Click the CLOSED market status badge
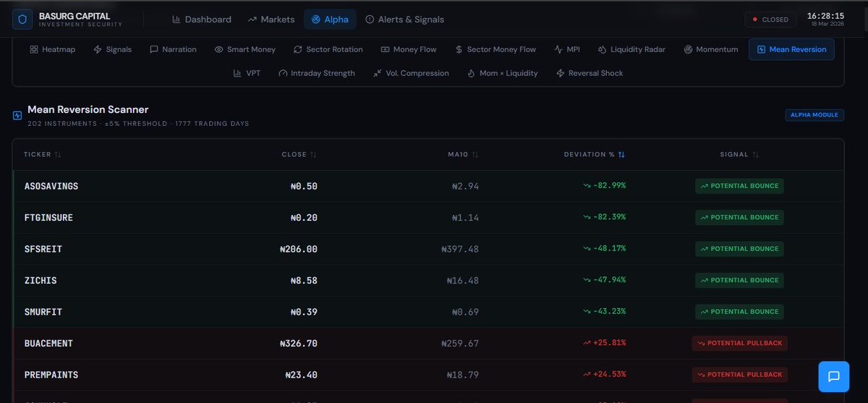868x403 pixels. (x=770, y=20)
